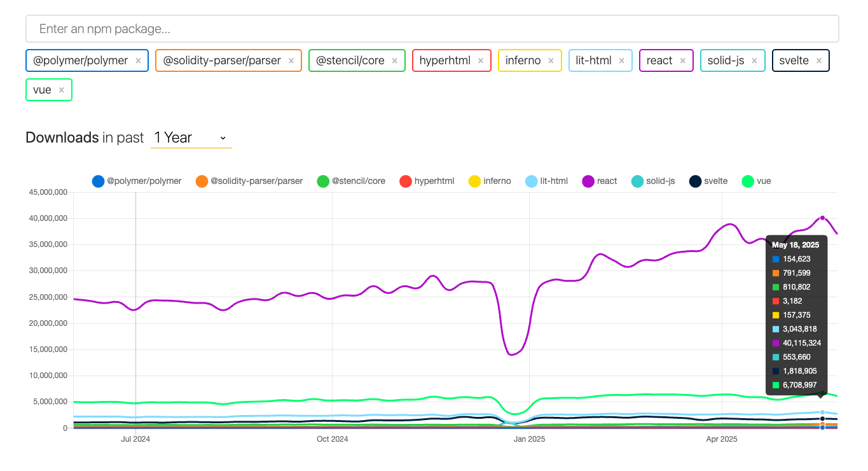Click the react tag label
The image size is (868, 471).
point(659,60)
